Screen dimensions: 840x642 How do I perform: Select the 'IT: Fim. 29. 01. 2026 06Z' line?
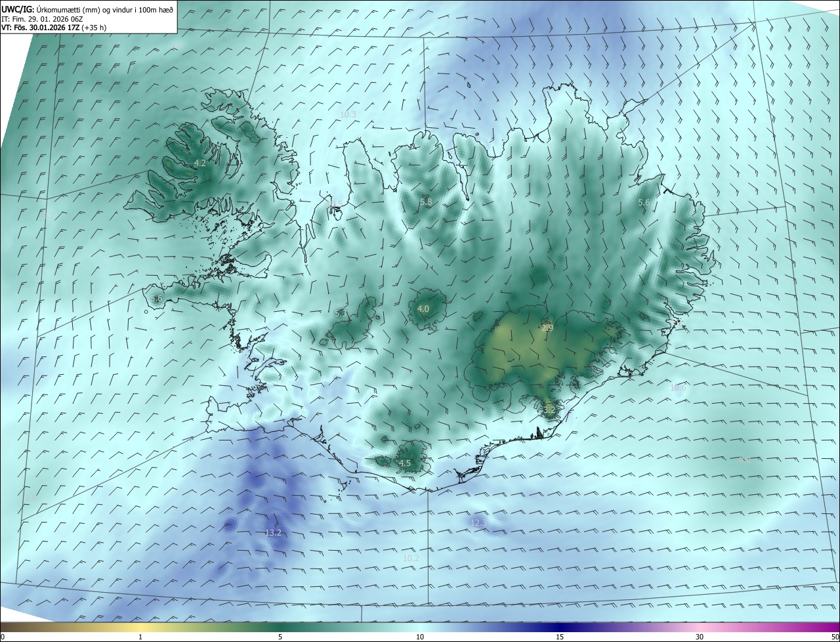point(42,19)
